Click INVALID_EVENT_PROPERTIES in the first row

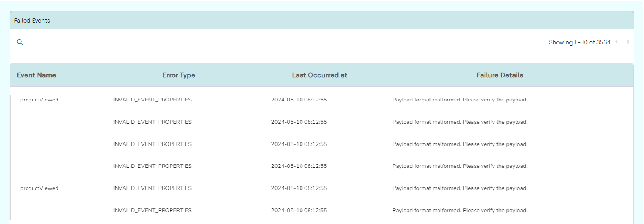pyautogui.click(x=152, y=100)
